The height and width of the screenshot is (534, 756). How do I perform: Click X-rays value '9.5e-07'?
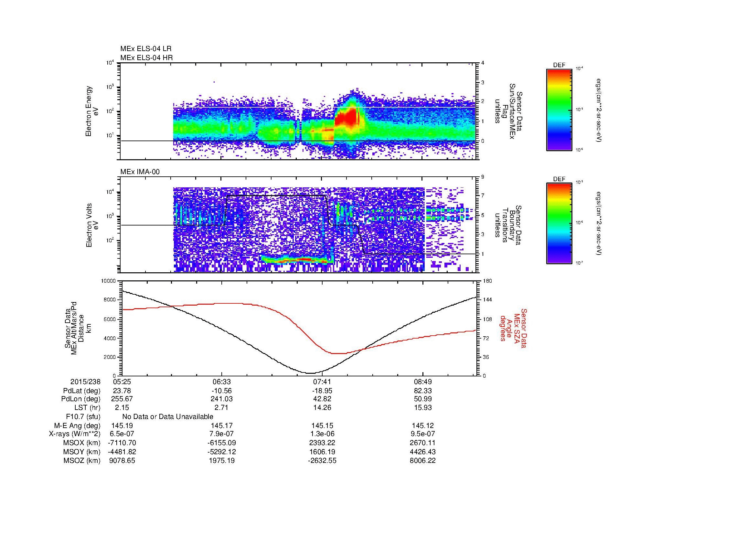(x=423, y=434)
